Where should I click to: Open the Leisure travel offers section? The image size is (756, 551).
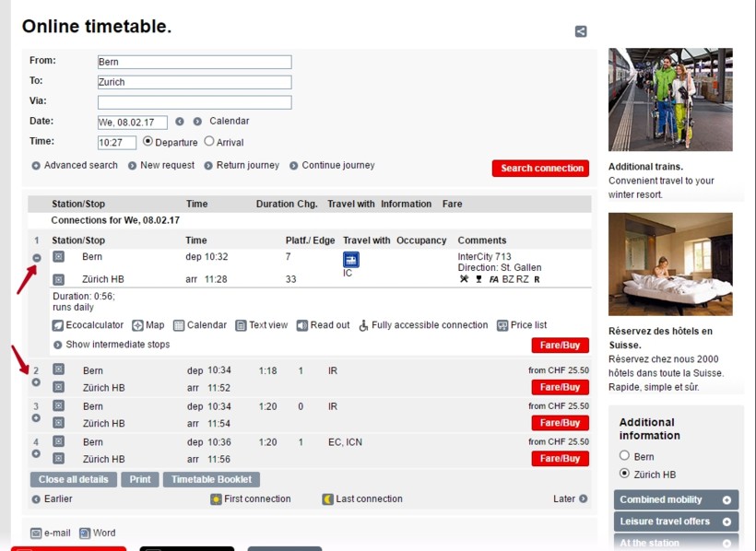point(726,522)
